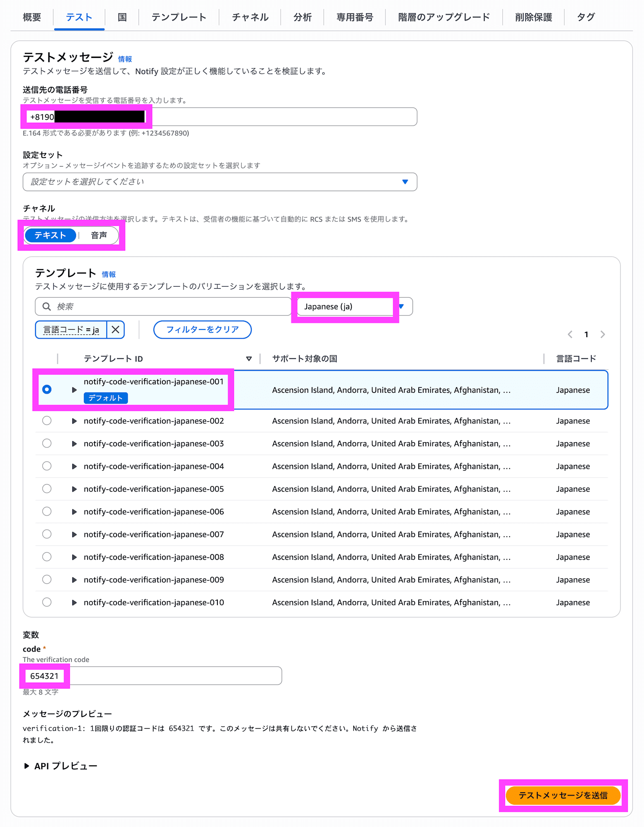Expand row notify-code-verification-japanese-009
The height and width of the screenshot is (827, 644).
74,580
